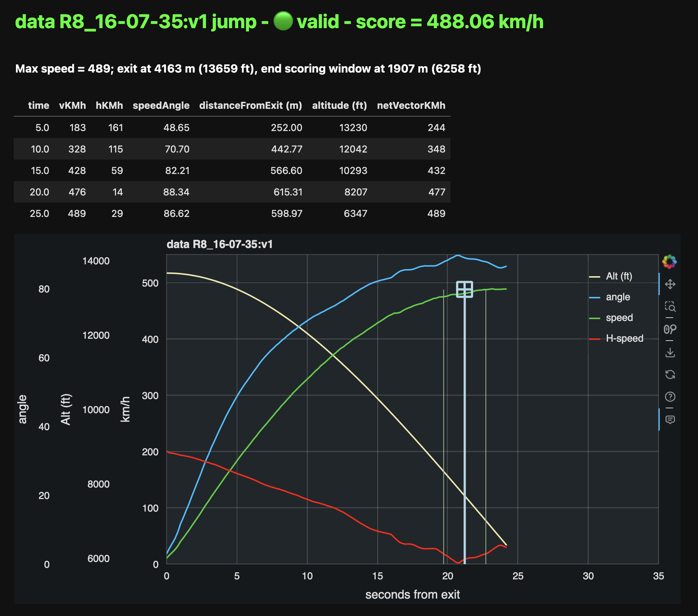Click the speedAngle column header
The width and height of the screenshot is (698, 616).
tap(161, 106)
